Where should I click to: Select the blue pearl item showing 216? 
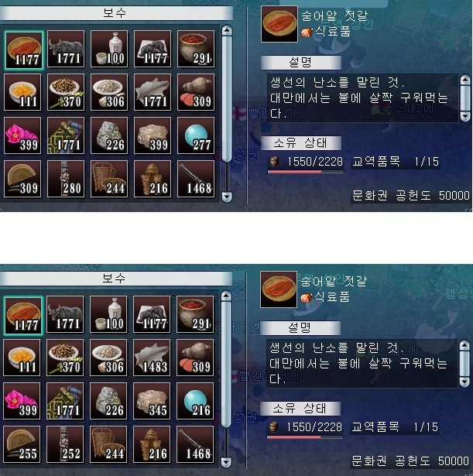click(195, 401)
